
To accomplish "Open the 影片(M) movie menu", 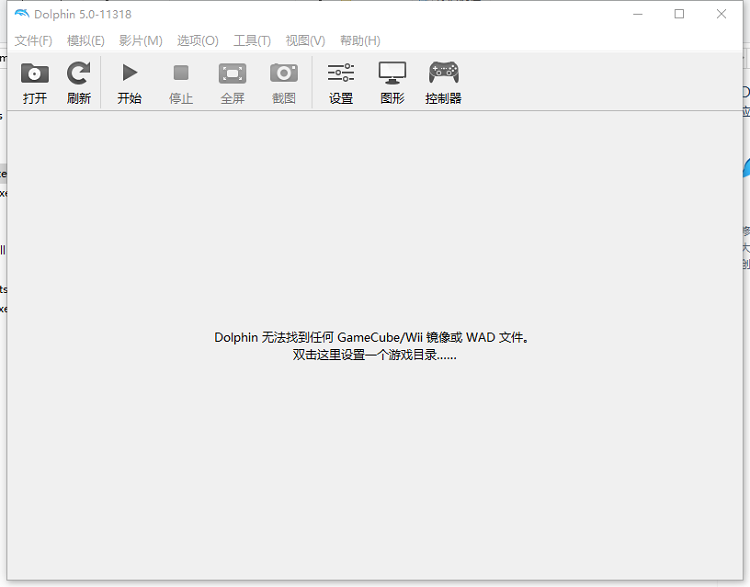I will 141,41.
